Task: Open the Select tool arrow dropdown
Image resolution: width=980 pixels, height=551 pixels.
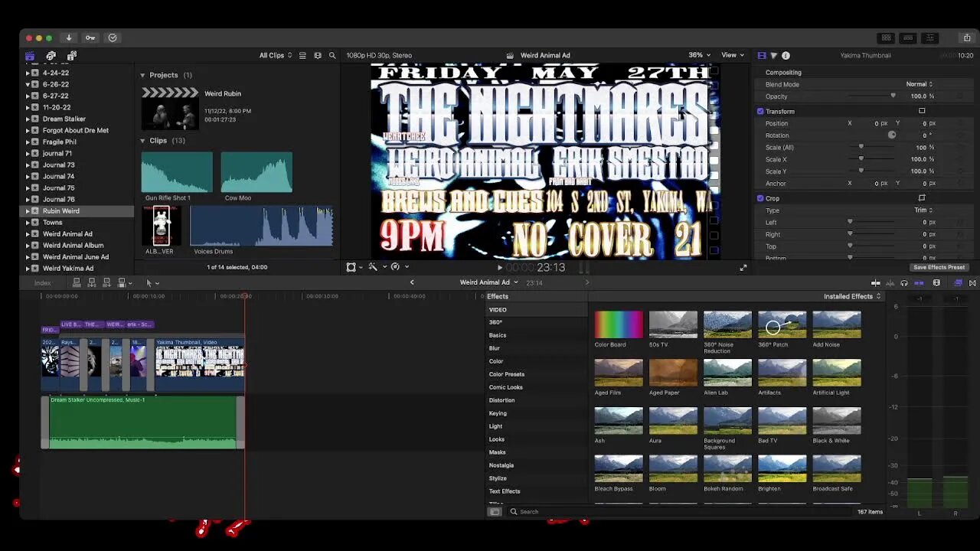Action: [x=152, y=282]
